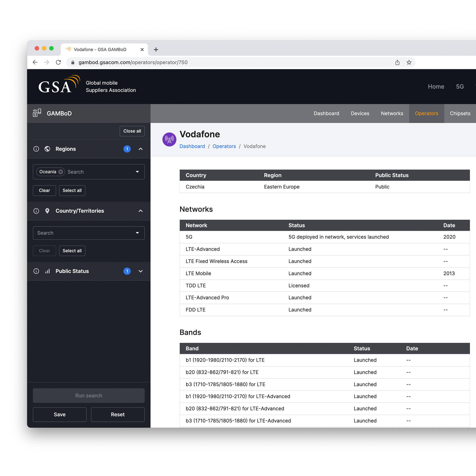Switch to the Devices tab
Image resolution: width=476 pixels, height=476 pixels.
[360, 113]
